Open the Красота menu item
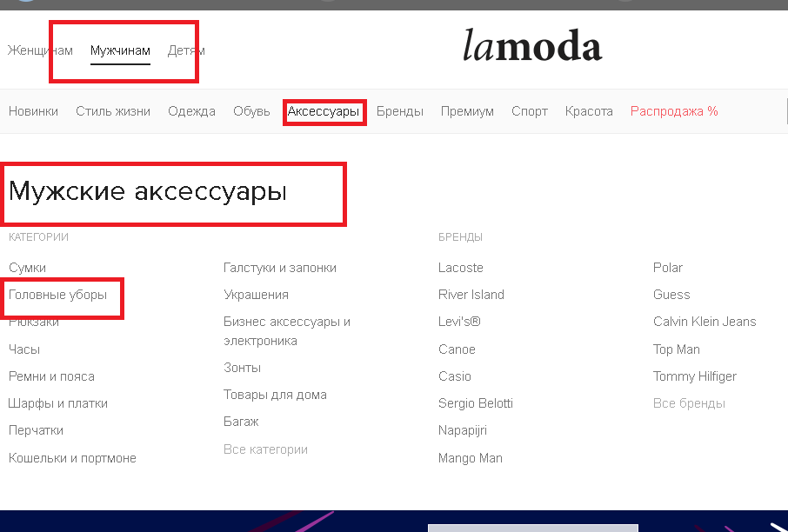The height and width of the screenshot is (532, 788). (589, 111)
